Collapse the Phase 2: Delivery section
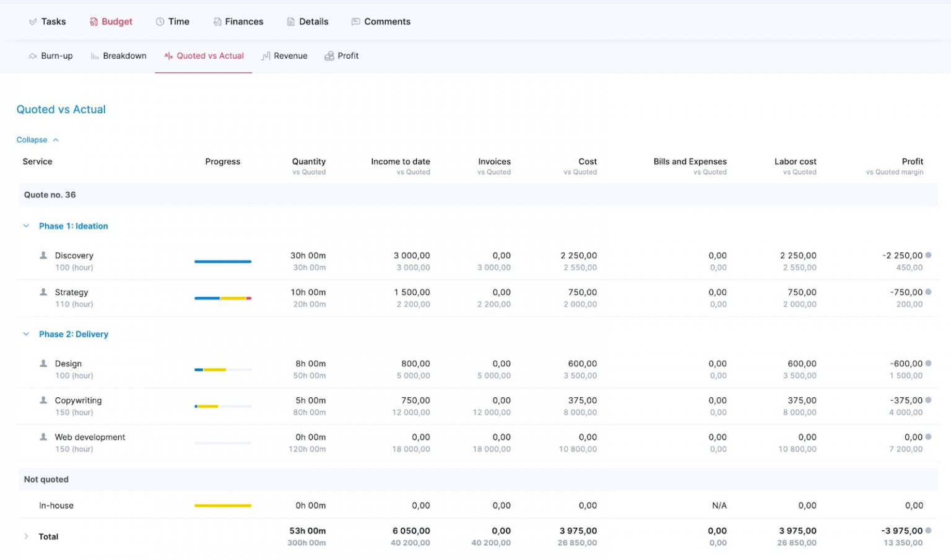Image resolution: width=951 pixels, height=560 pixels. [25, 334]
